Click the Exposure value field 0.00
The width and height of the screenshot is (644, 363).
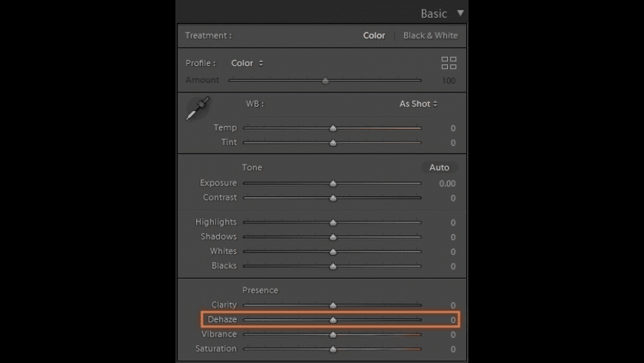pos(446,184)
